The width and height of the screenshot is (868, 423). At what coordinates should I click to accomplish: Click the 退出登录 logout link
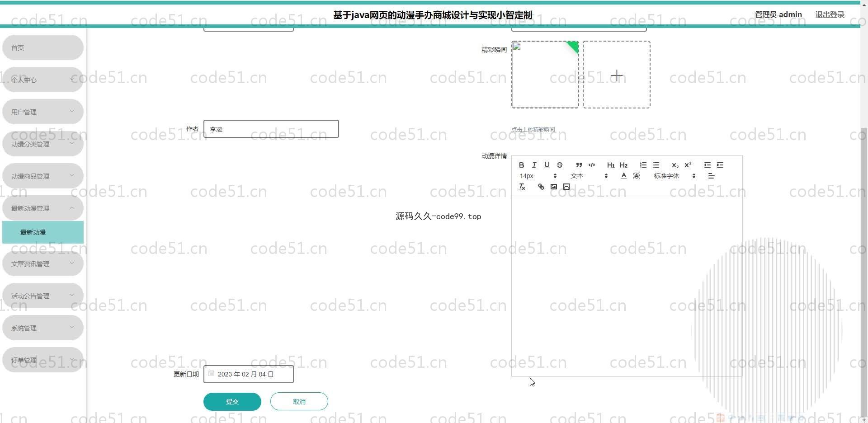pyautogui.click(x=830, y=14)
